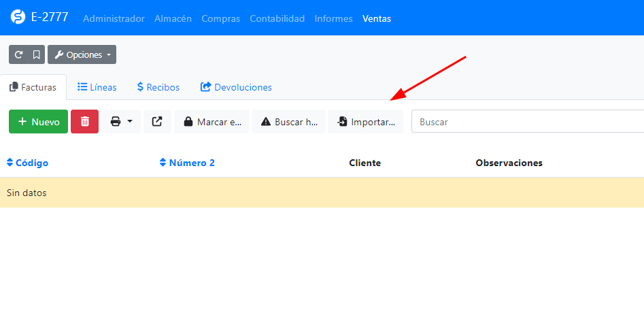Click the red trash delete button
Viewport: 644px width, 322px height.
point(85,122)
